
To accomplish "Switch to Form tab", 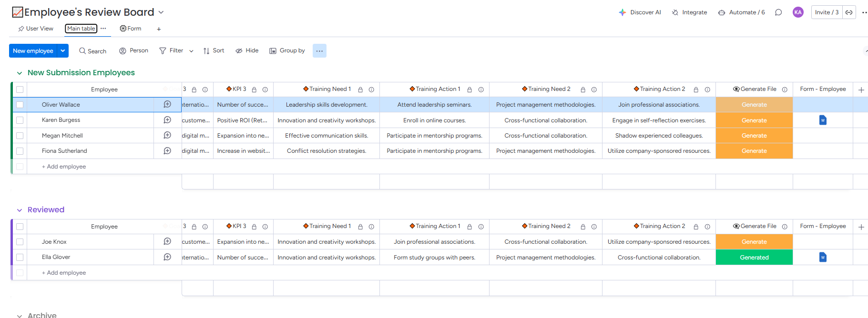I will pyautogui.click(x=131, y=29).
